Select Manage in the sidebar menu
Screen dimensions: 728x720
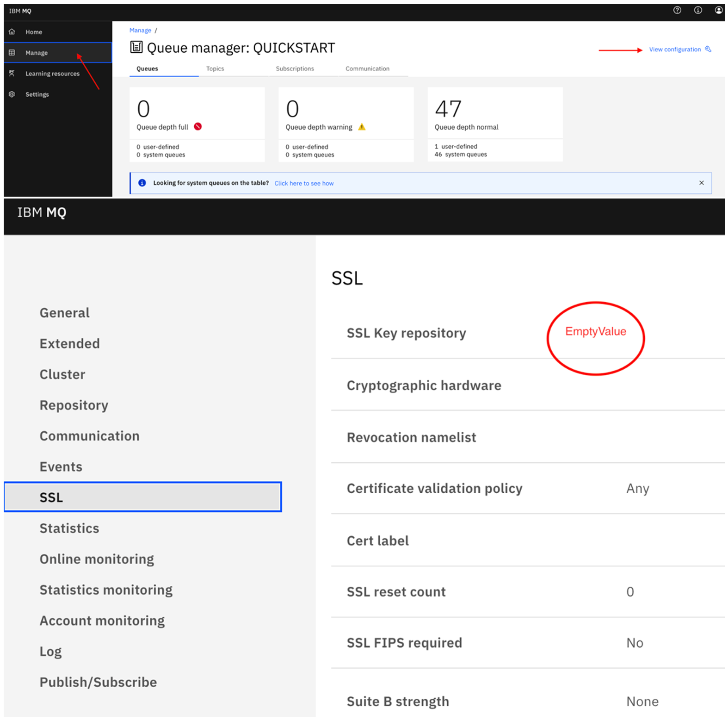click(58, 53)
